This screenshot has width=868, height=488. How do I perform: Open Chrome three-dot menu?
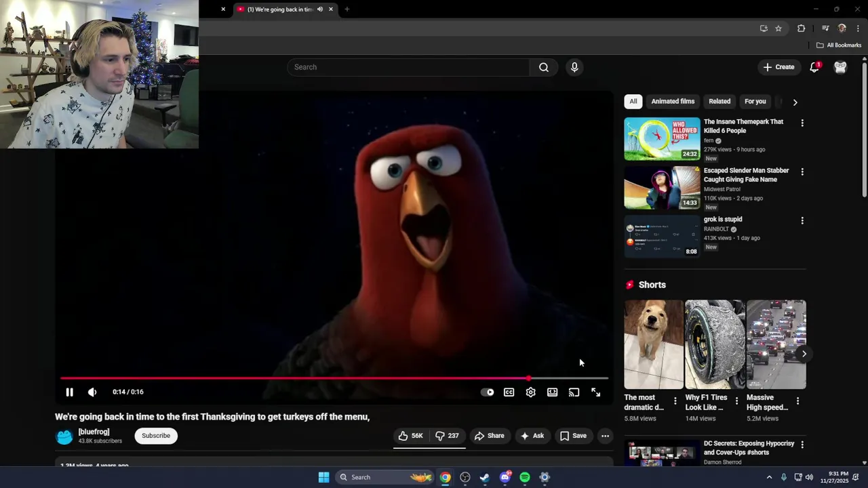(x=858, y=28)
